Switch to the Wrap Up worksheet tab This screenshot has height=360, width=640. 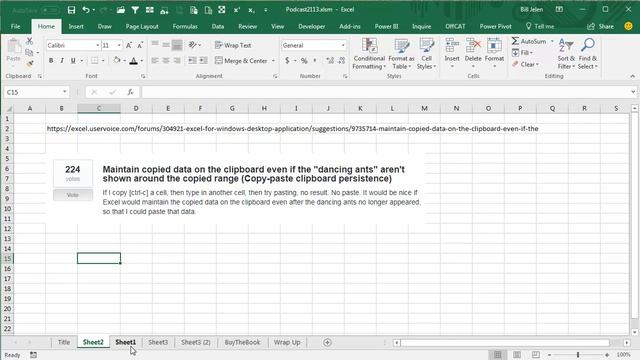point(287,342)
